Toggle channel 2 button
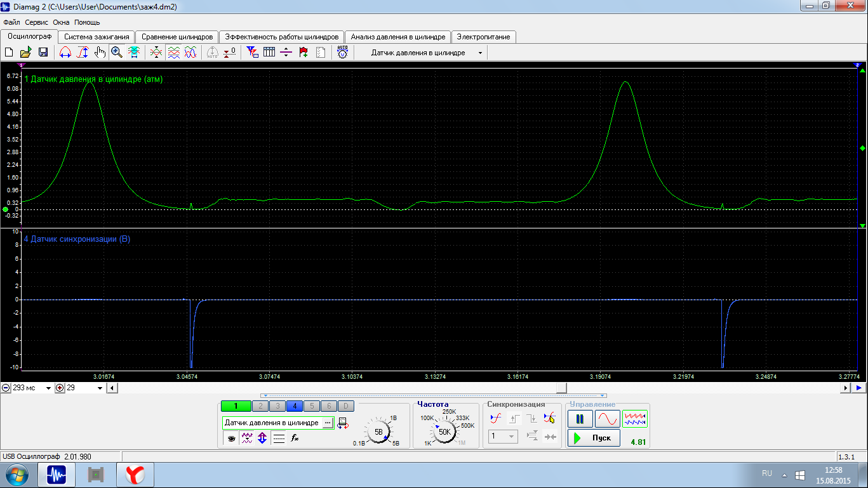 tap(260, 406)
